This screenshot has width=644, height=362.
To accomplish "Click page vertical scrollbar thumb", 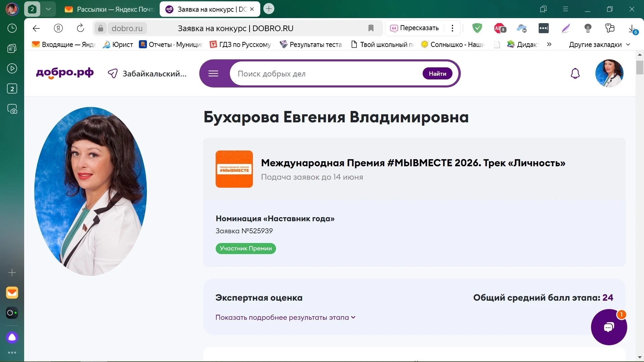I will [x=640, y=68].
